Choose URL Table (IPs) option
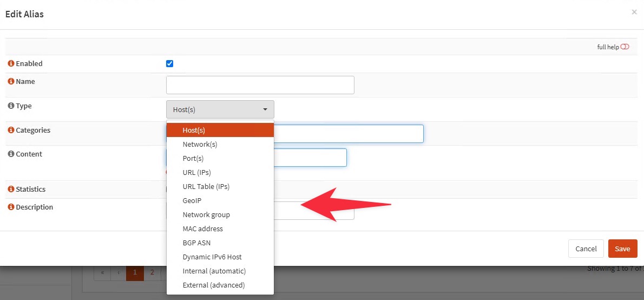This screenshot has height=300, width=644. click(x=220, y=187)
